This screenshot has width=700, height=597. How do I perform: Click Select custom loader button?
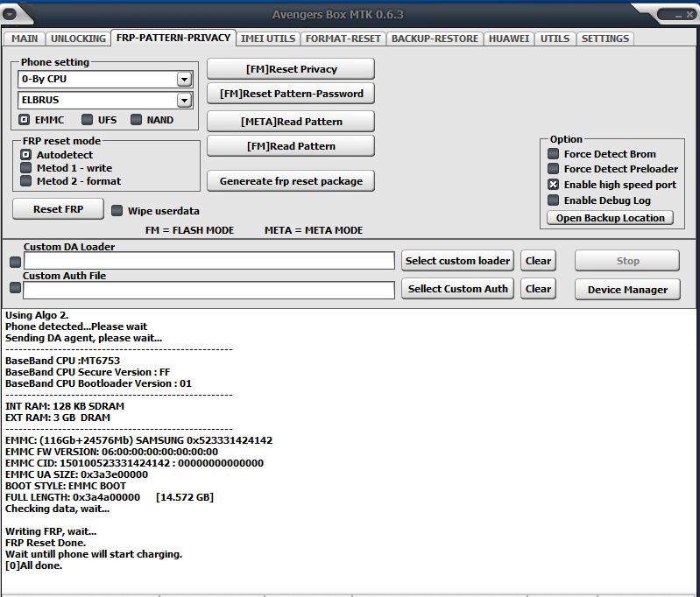(457, 261)
